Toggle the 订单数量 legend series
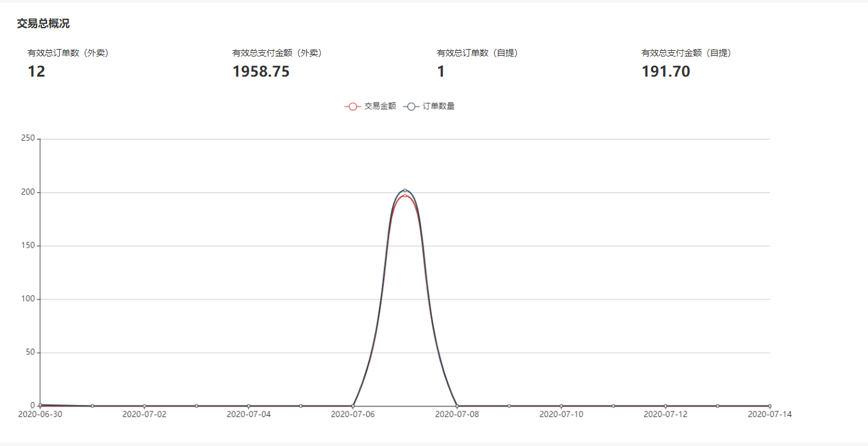This screenshot has width=868, height=446. 429,106
